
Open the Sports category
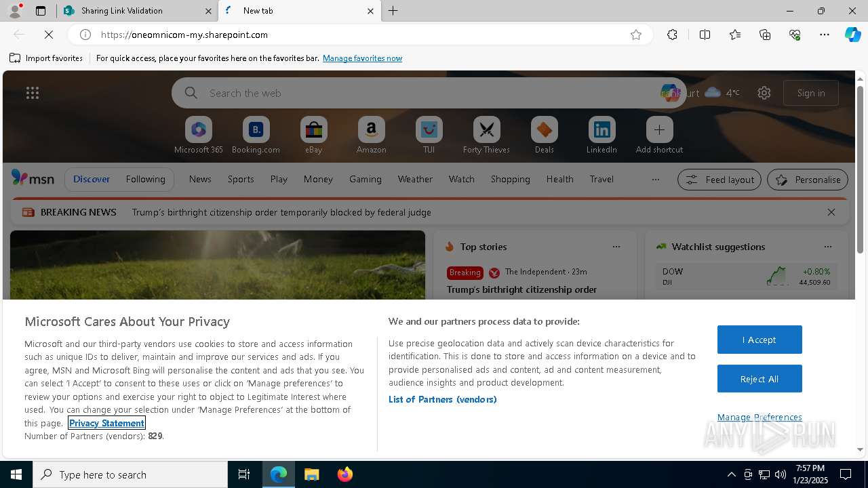(241, 179)
